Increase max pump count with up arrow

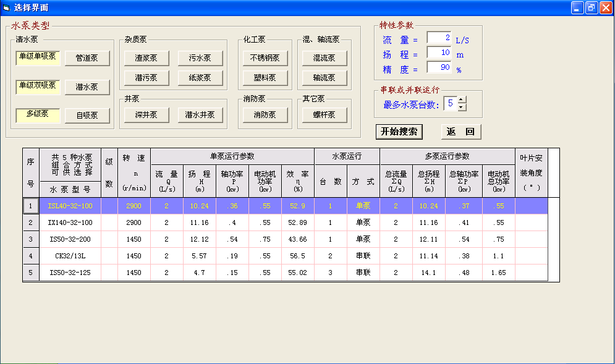pos(462,99)
